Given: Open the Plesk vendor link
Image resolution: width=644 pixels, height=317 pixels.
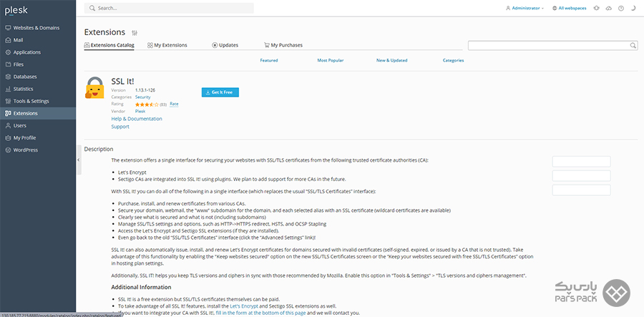Looking at the screenshot, I should [x=140, y=112].
